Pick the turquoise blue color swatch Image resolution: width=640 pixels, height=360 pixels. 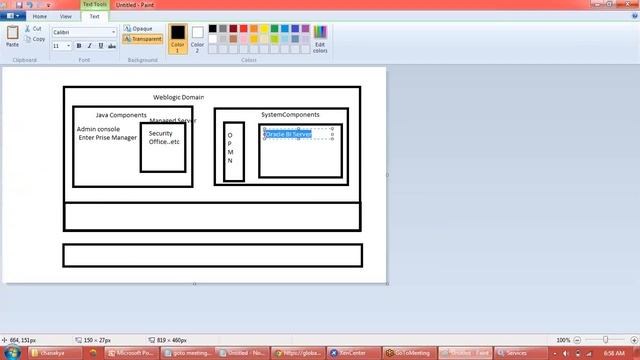click(x=285, y=29)
